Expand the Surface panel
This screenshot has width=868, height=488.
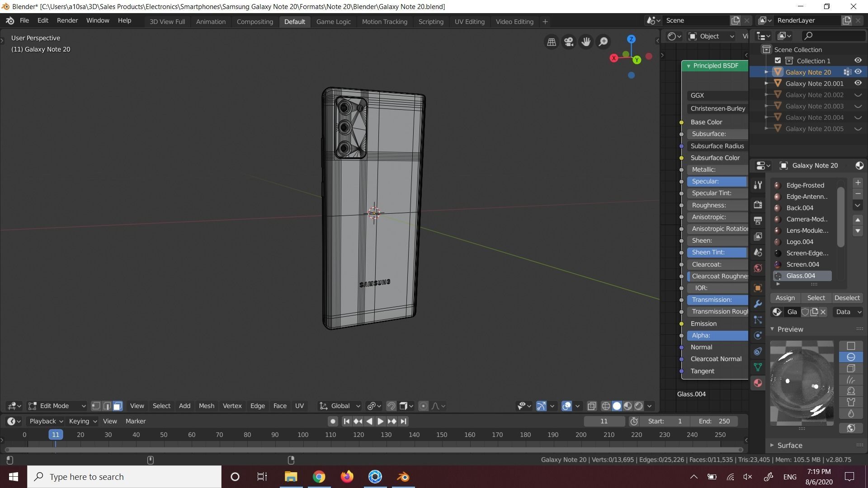coord(773,445)
